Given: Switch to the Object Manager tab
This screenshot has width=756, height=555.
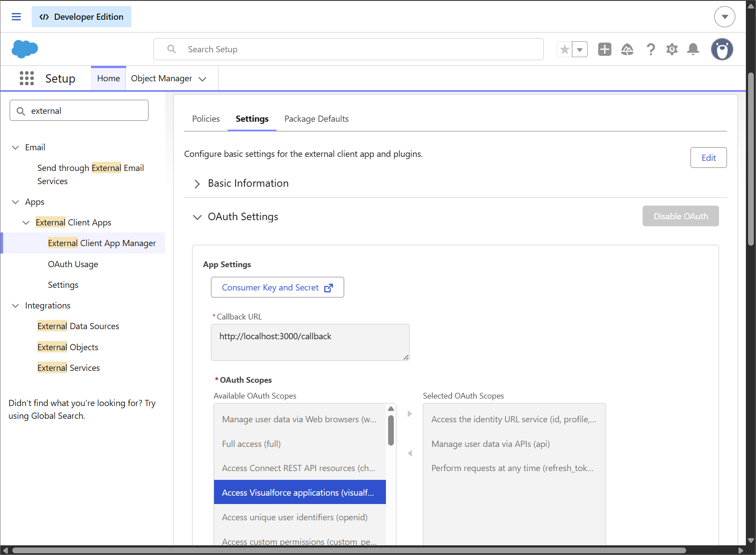Looking at the screenshot, I should 161,78.
